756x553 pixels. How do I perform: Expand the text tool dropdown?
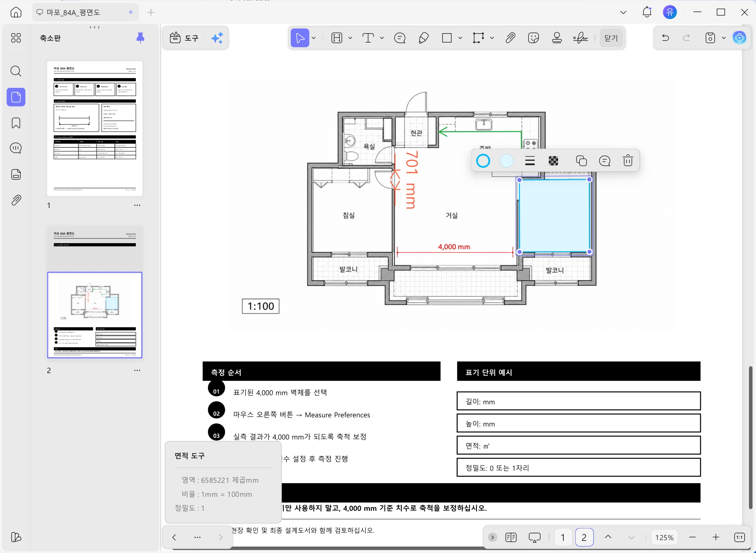pos(382,38)
